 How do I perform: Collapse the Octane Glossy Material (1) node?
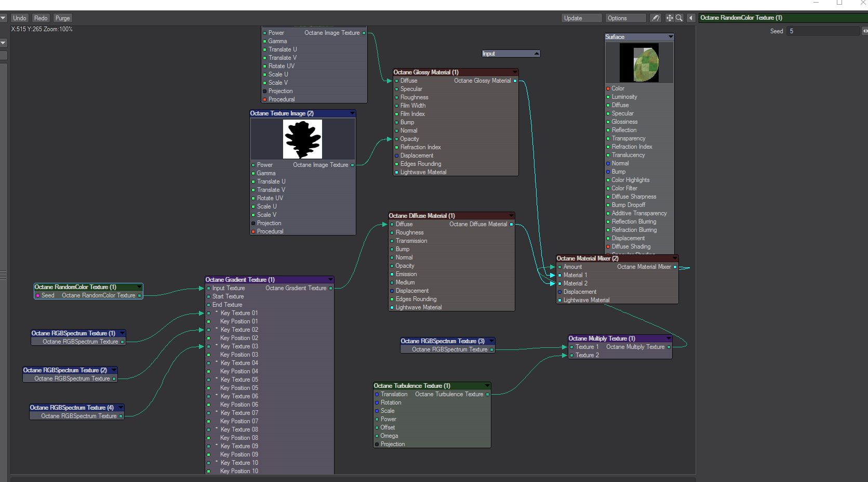pyautogui.click(x=515, y=72)
